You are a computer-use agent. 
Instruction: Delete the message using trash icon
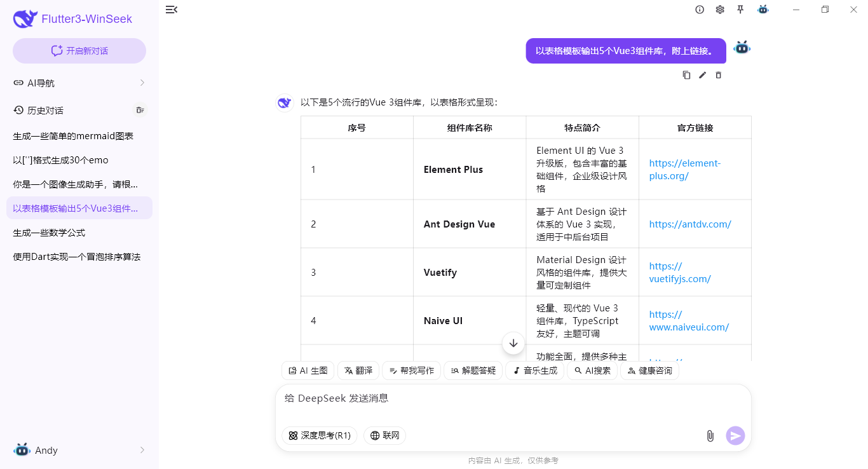point(719,74)
